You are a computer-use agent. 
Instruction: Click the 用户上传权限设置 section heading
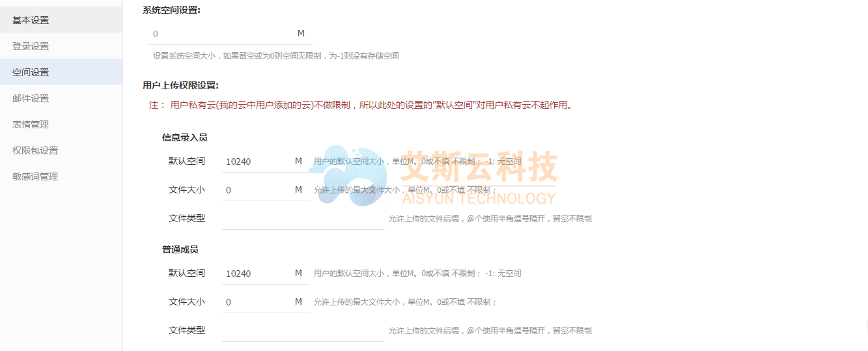coord(180,85)
